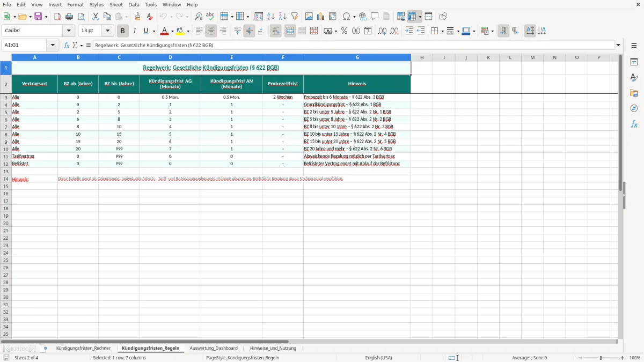Image resolution: width=644 pixels, height=362 pixels.
Task: Toggle Bold formatting button
Action: tap(122, 31)
